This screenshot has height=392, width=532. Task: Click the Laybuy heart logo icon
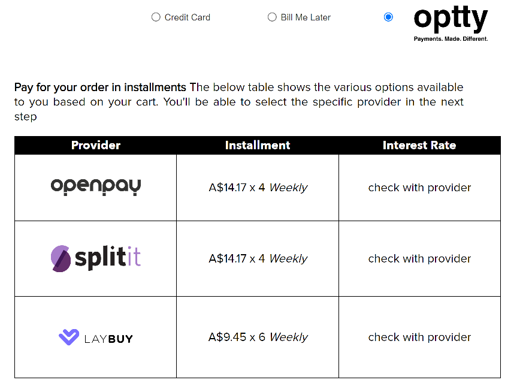click(69, 337)
